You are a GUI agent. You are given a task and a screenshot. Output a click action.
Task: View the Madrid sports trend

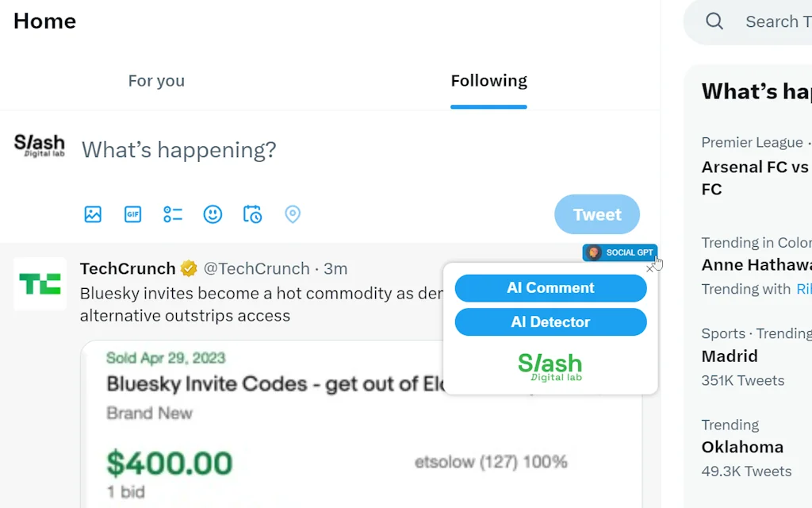730,356
